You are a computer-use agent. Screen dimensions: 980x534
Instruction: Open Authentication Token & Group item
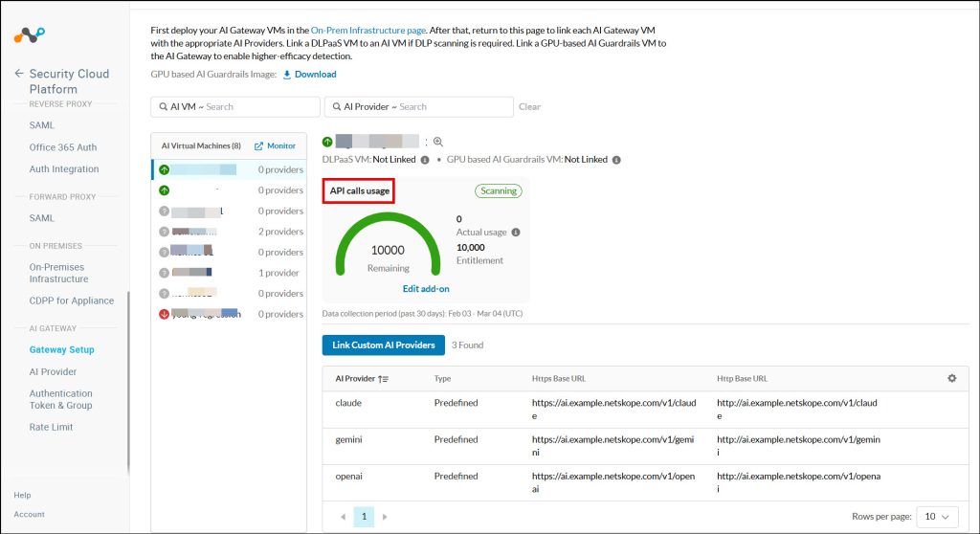coord(60,399)
